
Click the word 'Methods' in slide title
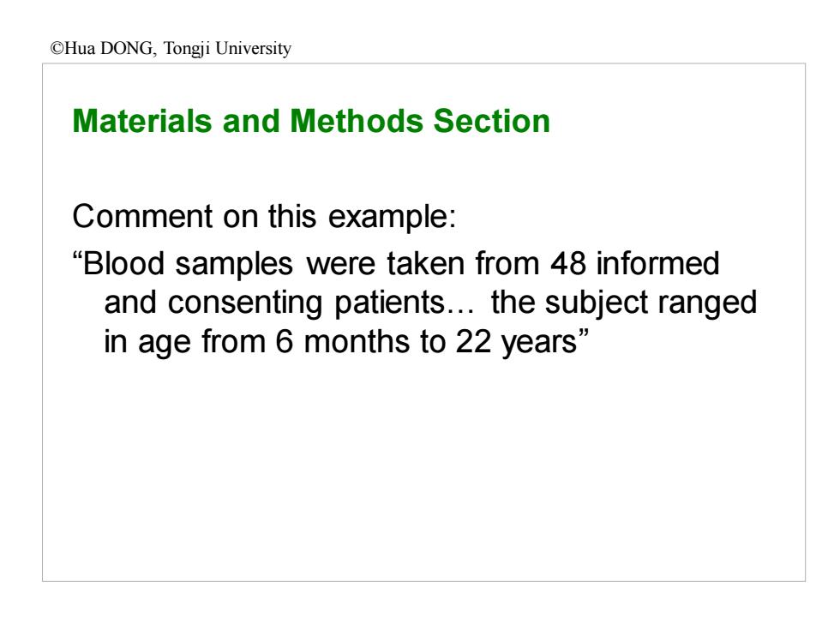point(357,121)
